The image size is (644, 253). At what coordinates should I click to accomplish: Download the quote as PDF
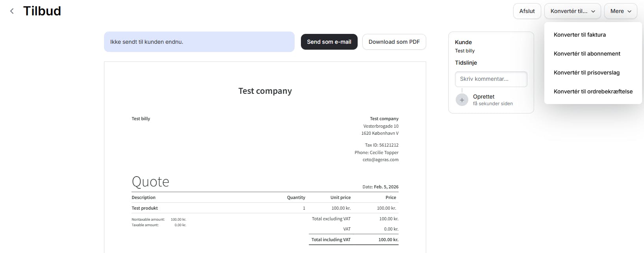coord(394,42)
